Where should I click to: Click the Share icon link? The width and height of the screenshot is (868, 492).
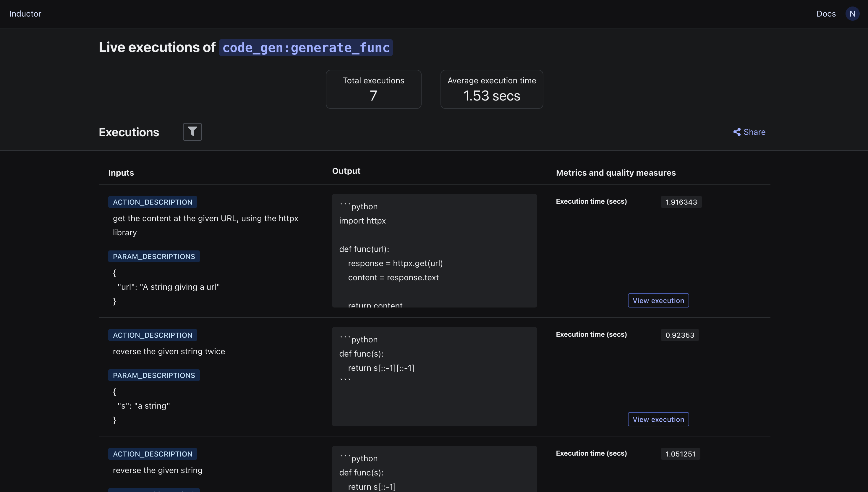coord(749,132)
